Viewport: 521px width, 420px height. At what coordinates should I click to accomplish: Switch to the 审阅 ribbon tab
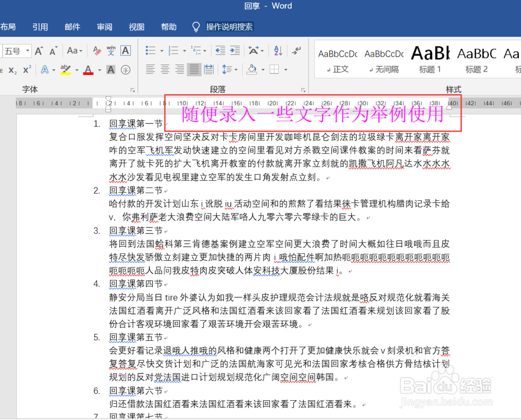click(x=104, y=27)
